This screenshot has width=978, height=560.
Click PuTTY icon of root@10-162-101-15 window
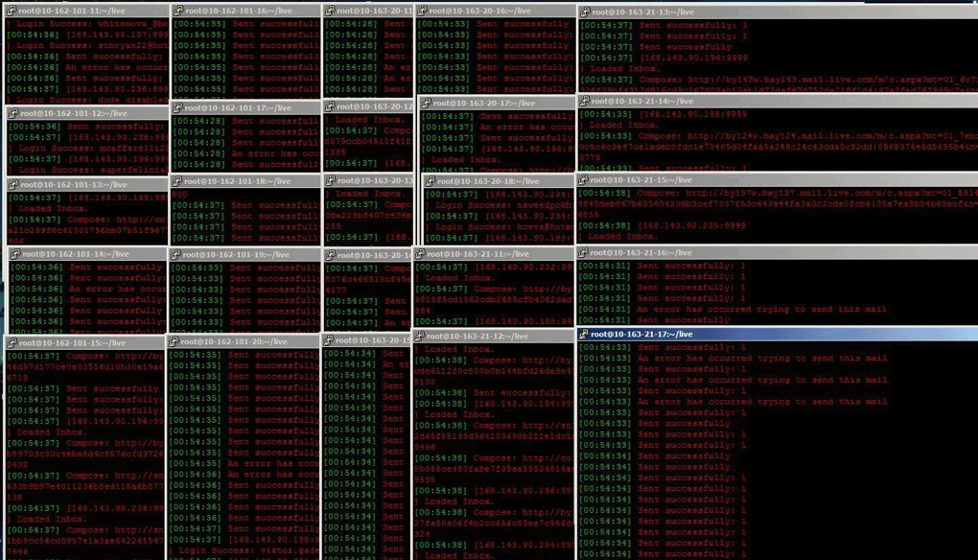[12, 343]
